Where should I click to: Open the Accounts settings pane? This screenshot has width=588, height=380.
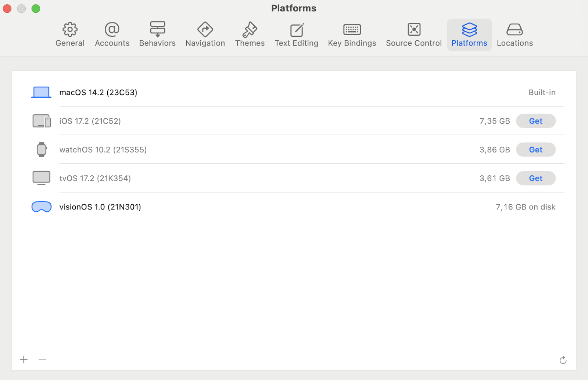112,34
